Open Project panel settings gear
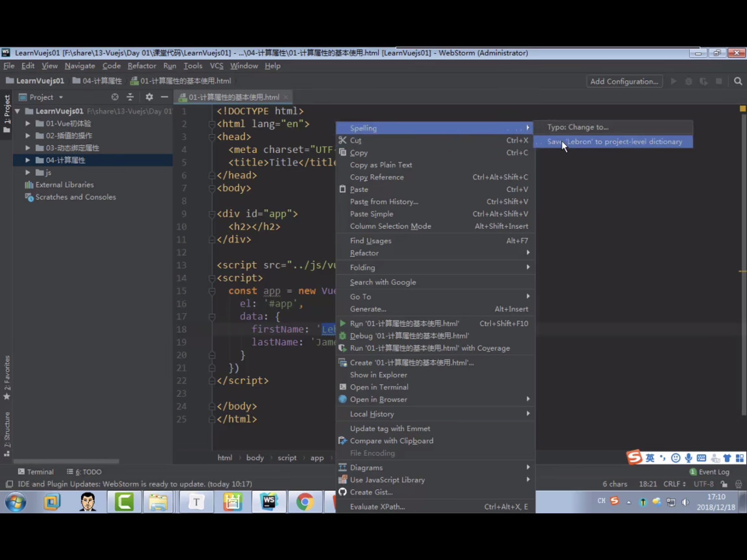Image resolution: width=747 pixels, height=560 pixels. pos(149,97)
